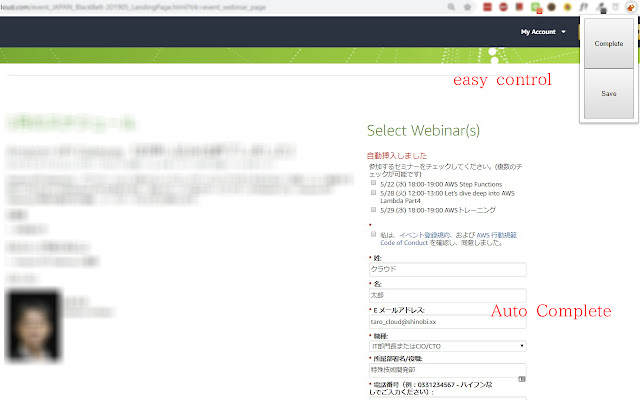Open the My Account menu
This screenshot has height=400, width=640.
[x=543, y=32]
